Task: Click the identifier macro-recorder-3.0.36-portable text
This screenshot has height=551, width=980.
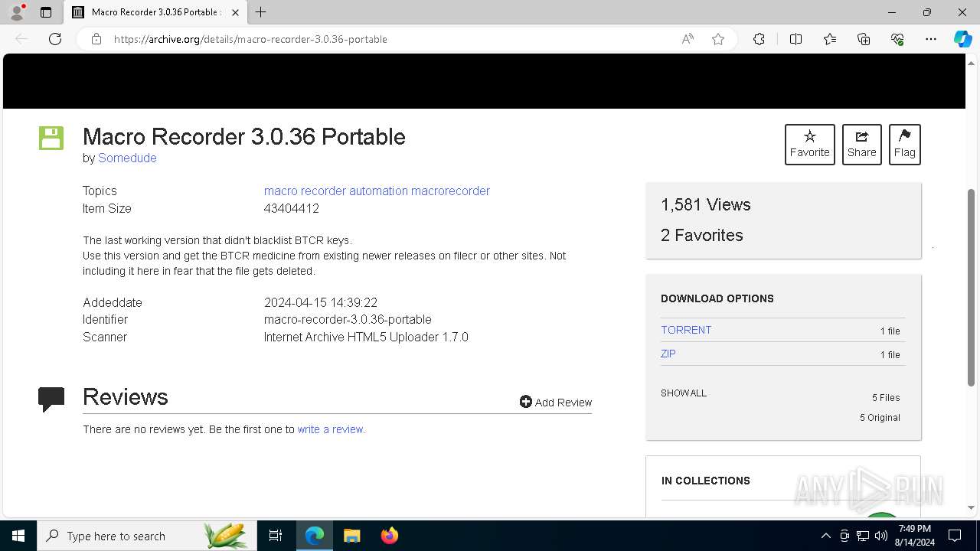Action: (x=348, y=319)
